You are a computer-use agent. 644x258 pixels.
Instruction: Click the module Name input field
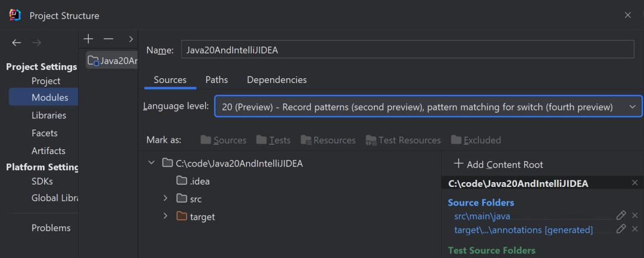(x=407, y=50)
